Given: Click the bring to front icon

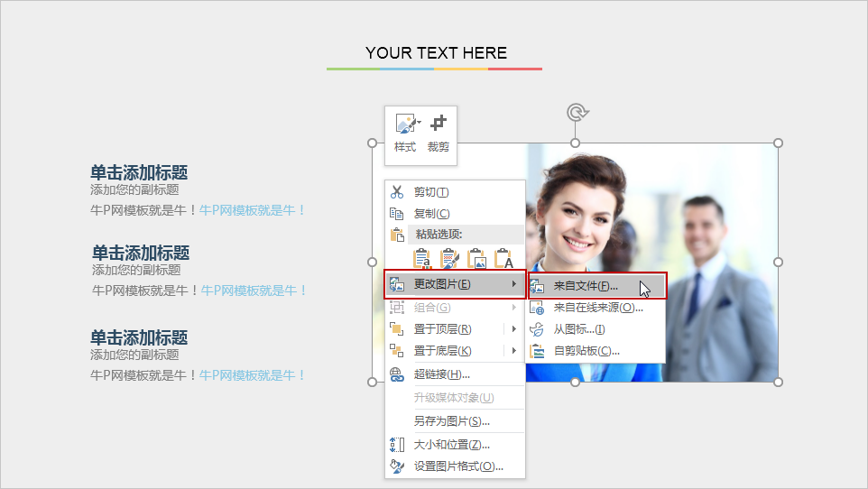Looking at the screenshot, I should [x=397, y=329].
